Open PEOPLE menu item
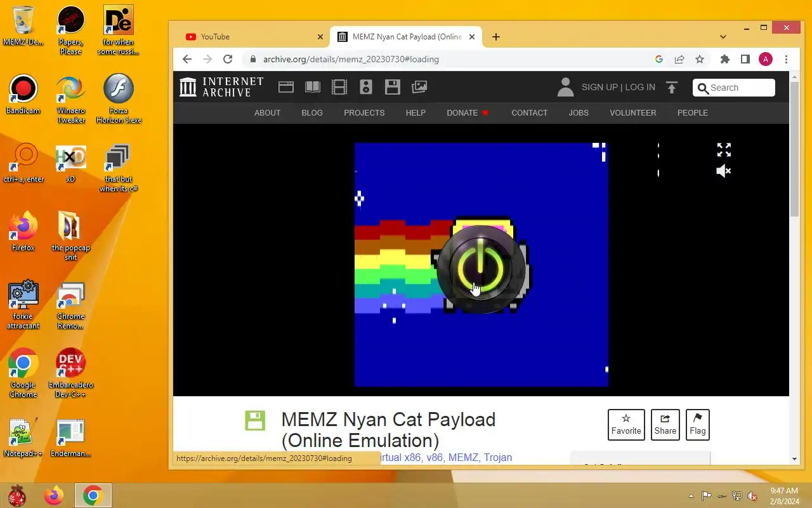Viewport: 812px width, 508px height. click(x=692, y=112)
